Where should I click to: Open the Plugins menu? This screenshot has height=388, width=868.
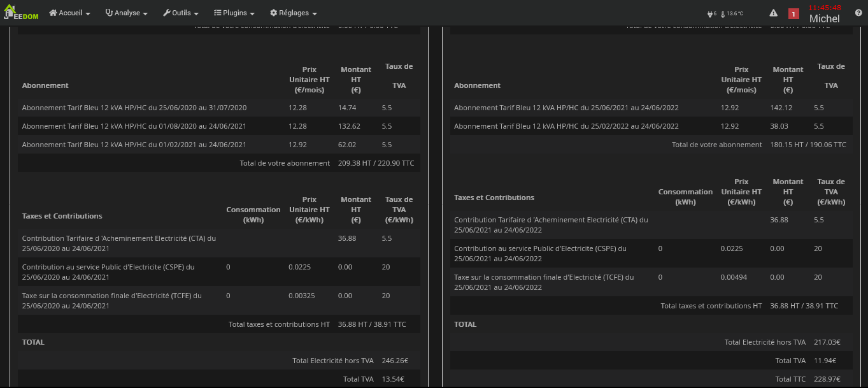pyautogui.click(x=234, y=13)
